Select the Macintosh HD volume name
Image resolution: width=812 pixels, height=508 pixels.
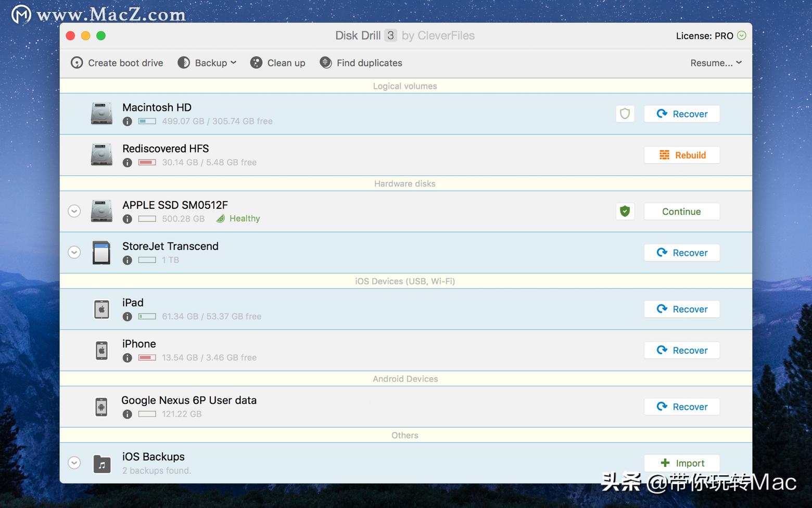tap(157, 107)
